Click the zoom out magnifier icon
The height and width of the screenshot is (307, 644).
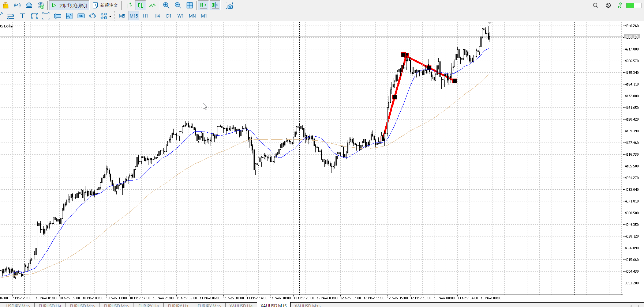point(178,5)
